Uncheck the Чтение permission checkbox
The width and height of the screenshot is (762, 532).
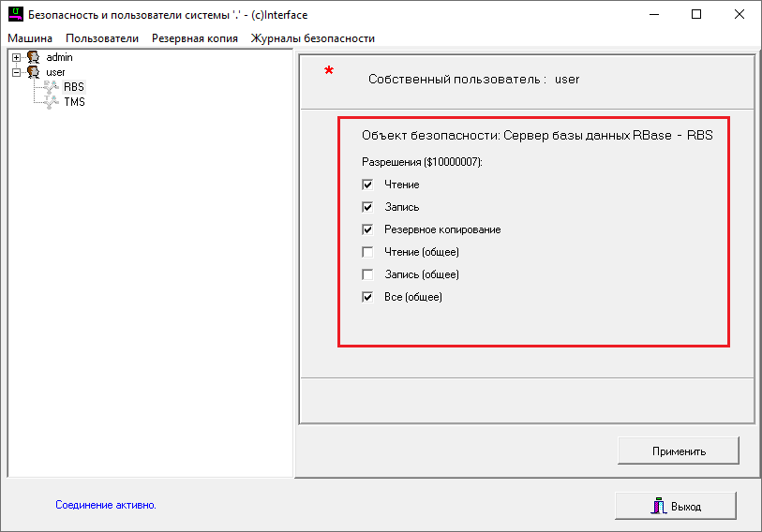367,185
